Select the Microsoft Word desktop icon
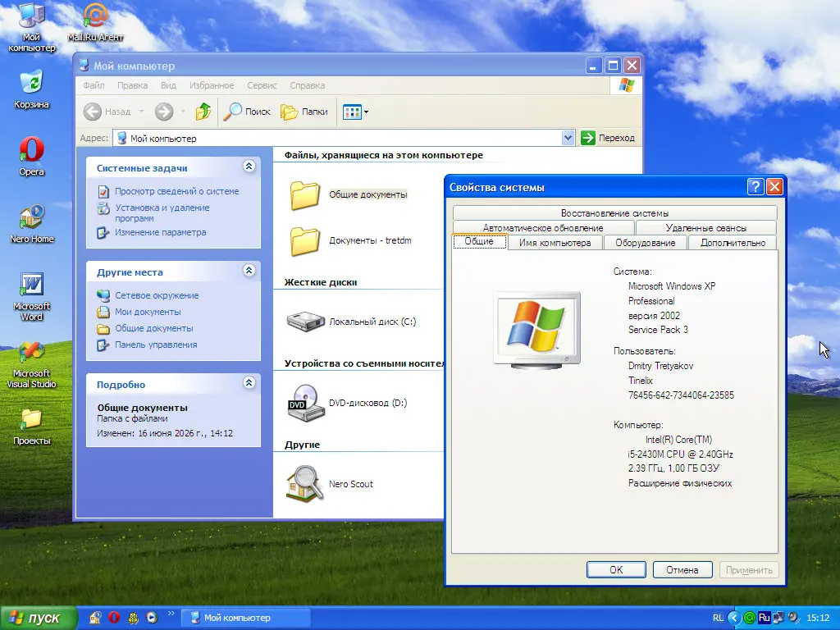Viewport: 840px width, 630px height. pyautogui.click(x=32, y=296)
